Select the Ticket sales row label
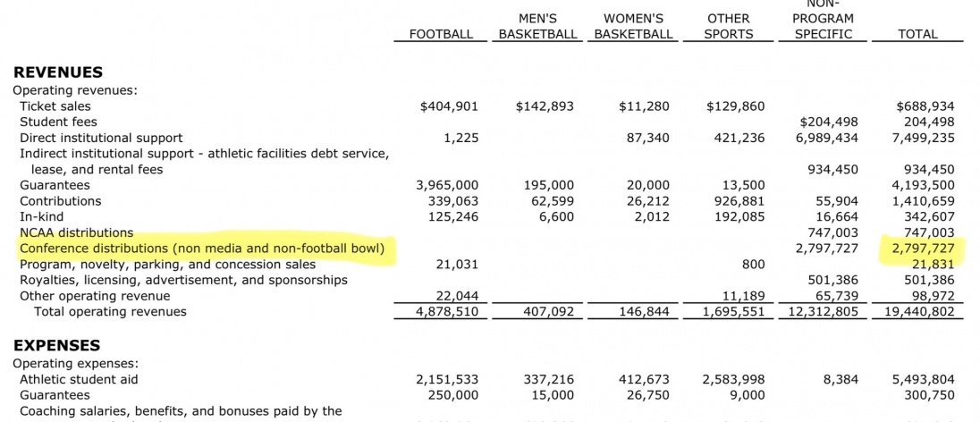This screenshot has width=980, height=422. [x=55, y=106]
